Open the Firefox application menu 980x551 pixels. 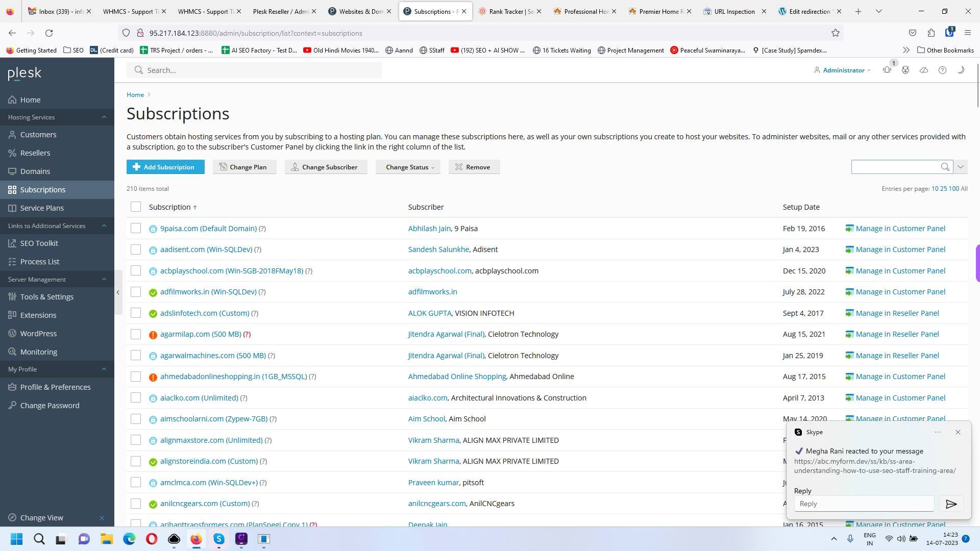(967, 33)
